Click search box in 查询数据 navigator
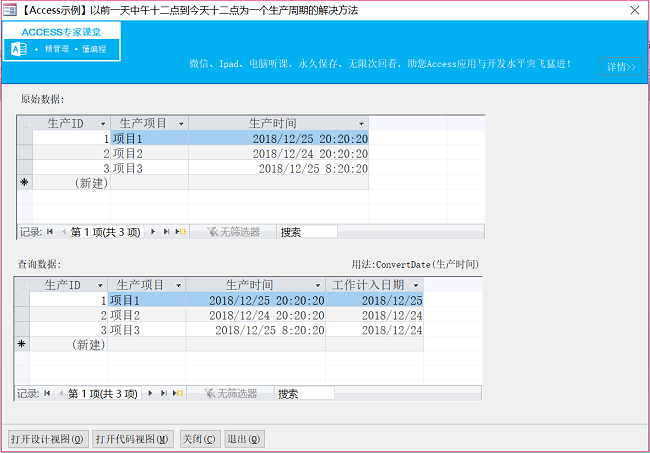Viewport: 650px width, 453px height. pos(305,393)
